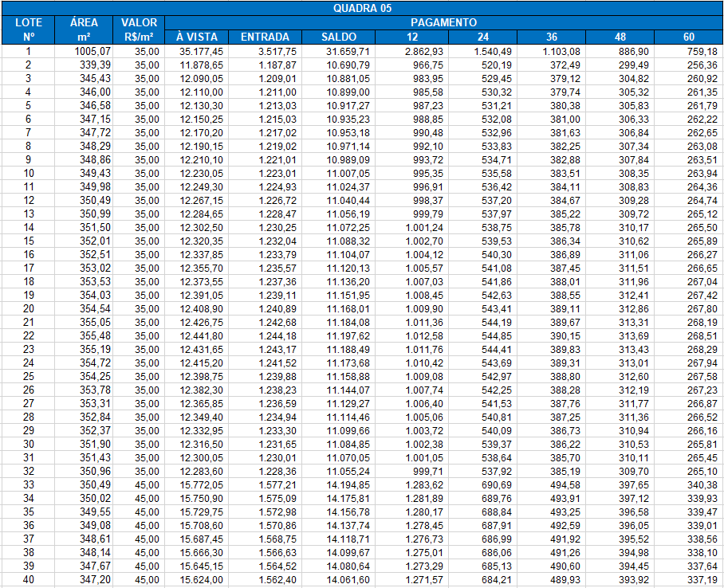Click the area cell showing 1005,07
Viewport: 724px width, 588px height.
91,51
